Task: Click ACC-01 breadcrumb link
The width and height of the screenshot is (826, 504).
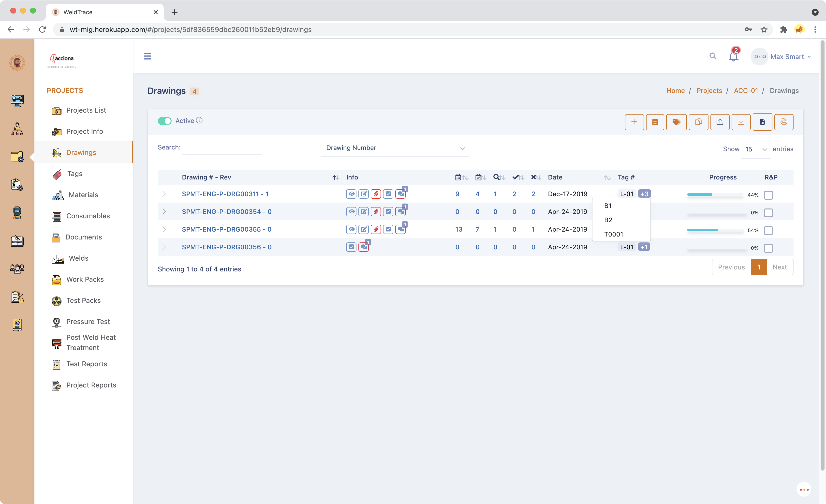Action: [x=746, y=90]
